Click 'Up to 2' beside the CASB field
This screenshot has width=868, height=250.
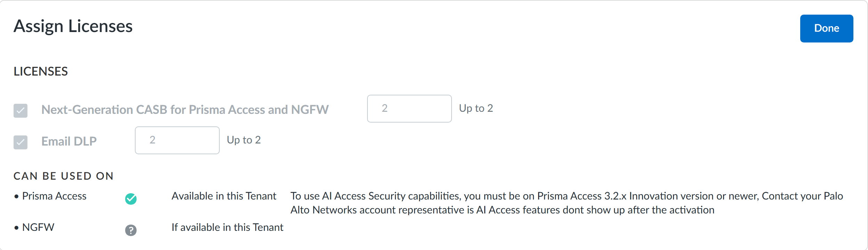(x=476, y=108)
